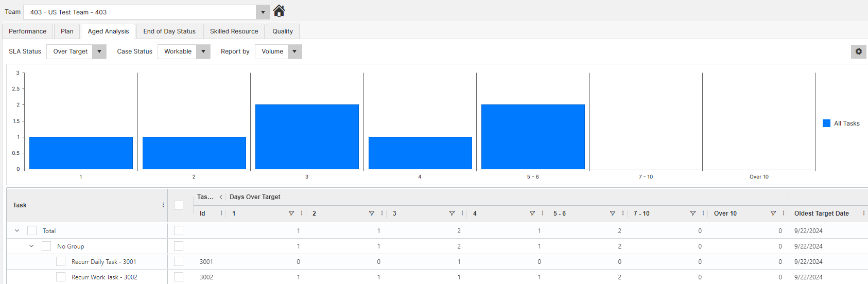Collapse the Days Over Target chevron

(x=221, y=197)
